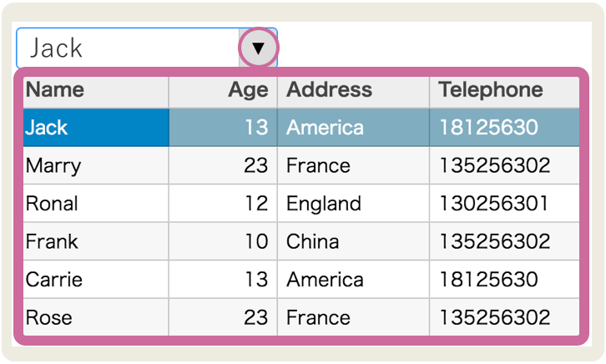Click the Jack text input field
Image resolution: width=606 pixels, height=364 pixels.
pyautogui.click(x=128, y=48)
